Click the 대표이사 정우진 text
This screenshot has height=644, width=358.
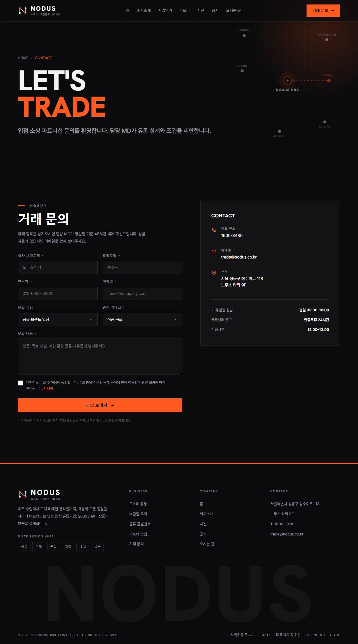(288, 635)
